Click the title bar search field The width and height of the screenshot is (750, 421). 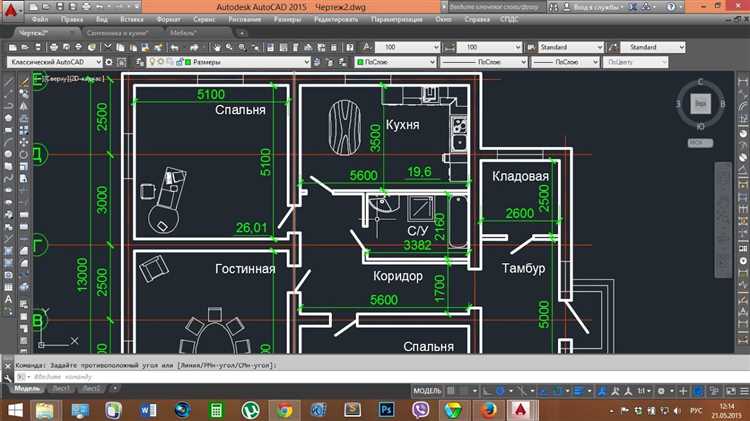tap(495, 7)
